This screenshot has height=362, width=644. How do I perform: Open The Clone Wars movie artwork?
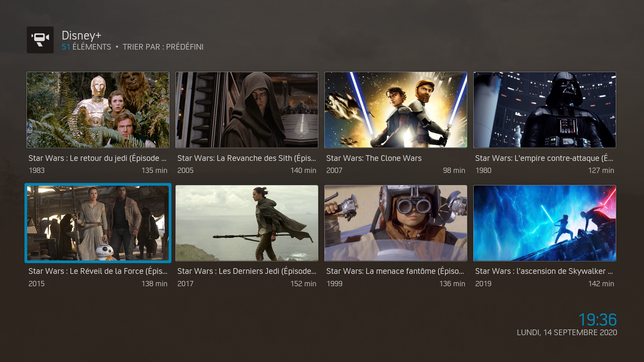(x=396, y=110)
